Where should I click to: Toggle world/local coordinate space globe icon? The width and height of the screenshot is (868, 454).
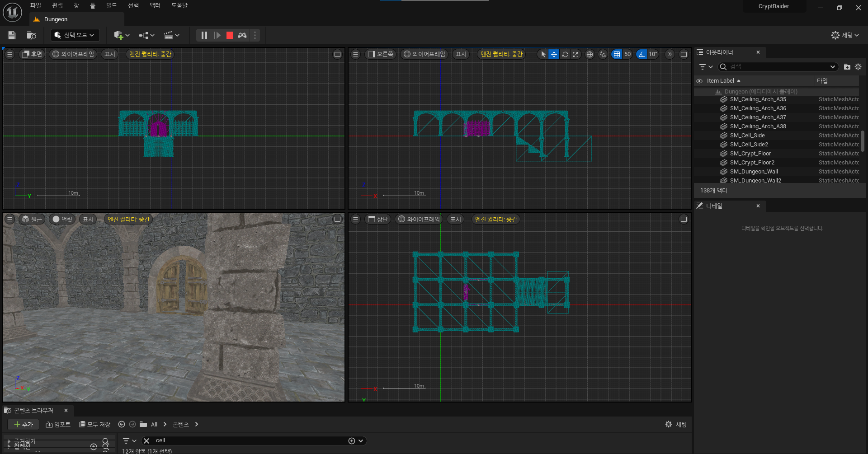(x=590, y=54)
